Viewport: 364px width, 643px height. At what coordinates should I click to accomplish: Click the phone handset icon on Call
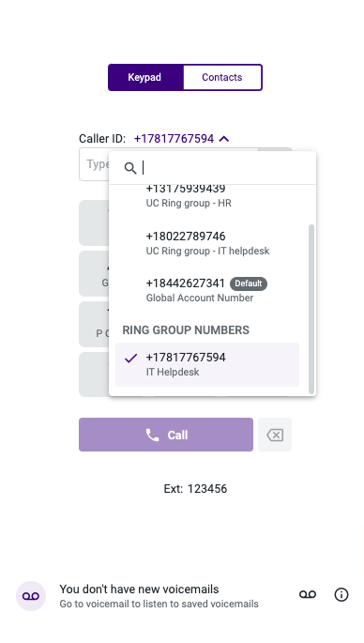pyautogui.click(x=153, y=436)
